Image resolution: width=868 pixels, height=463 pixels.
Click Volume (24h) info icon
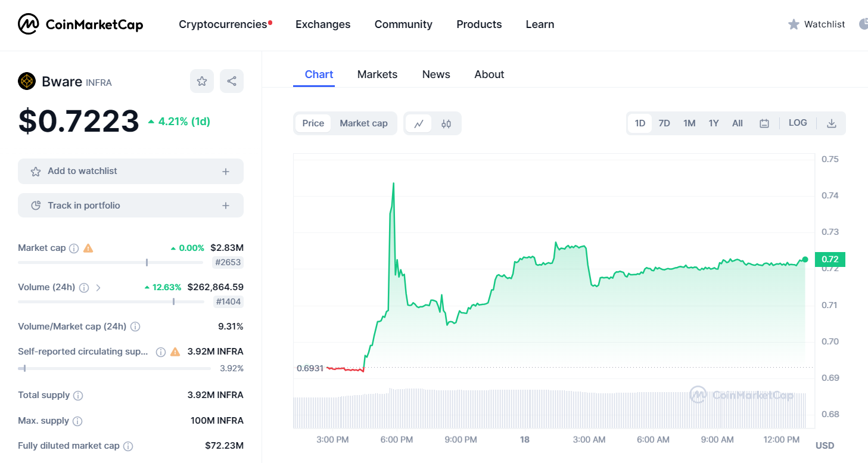tap(84, 287)
